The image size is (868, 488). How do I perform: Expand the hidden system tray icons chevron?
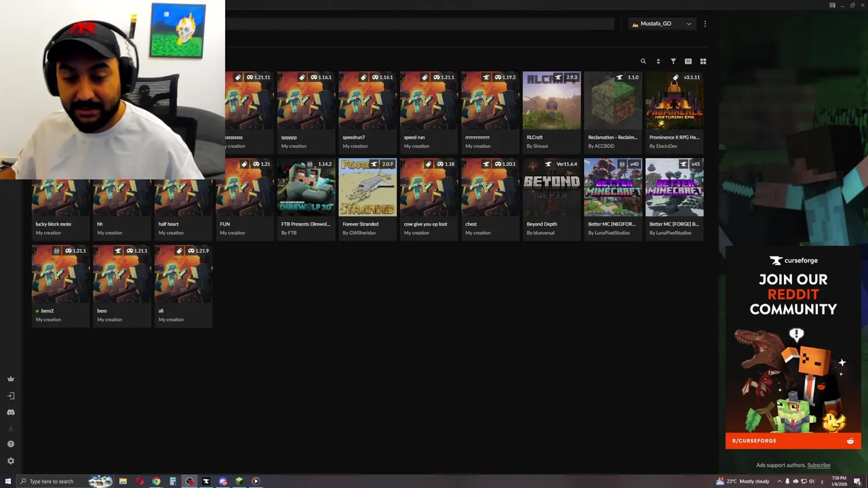pyautogui.click(x=778, y=481)
